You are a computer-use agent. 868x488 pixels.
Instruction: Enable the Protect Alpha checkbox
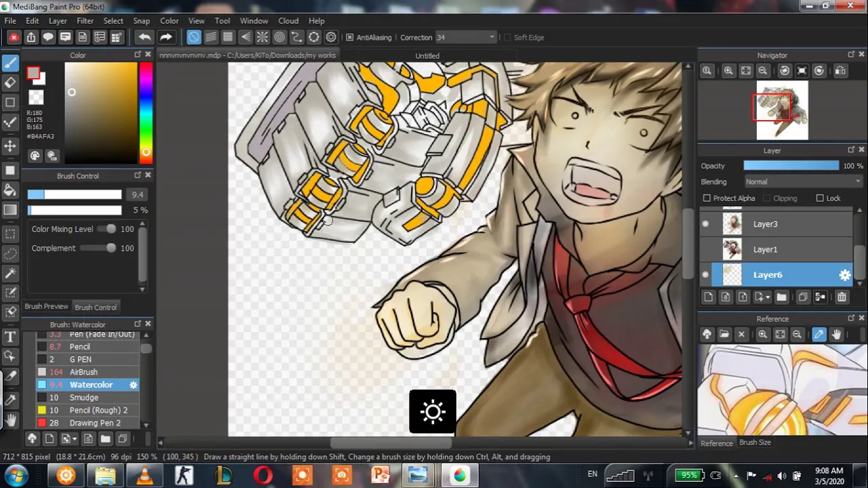(707, 198)
